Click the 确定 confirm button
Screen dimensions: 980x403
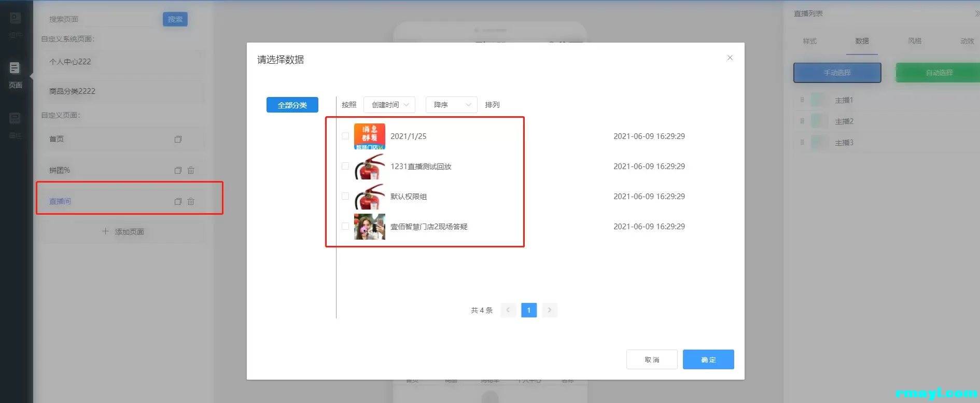pos(708,359)
